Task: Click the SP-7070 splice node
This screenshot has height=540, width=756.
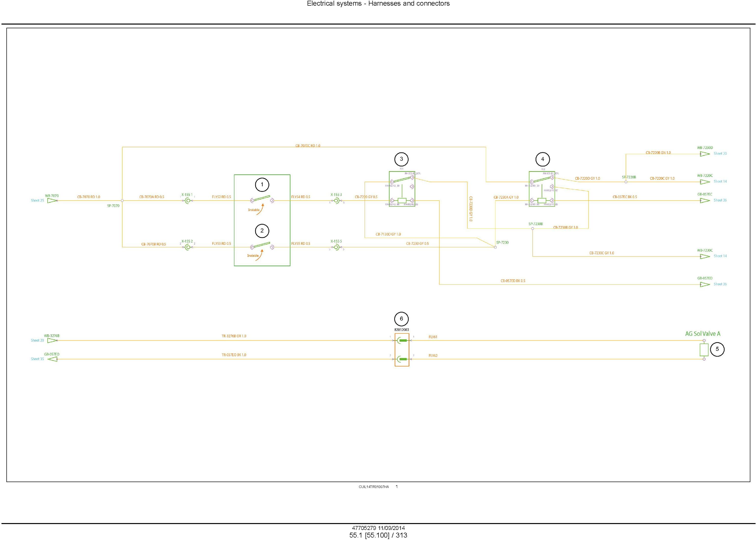Action: [x=122, y=201]
